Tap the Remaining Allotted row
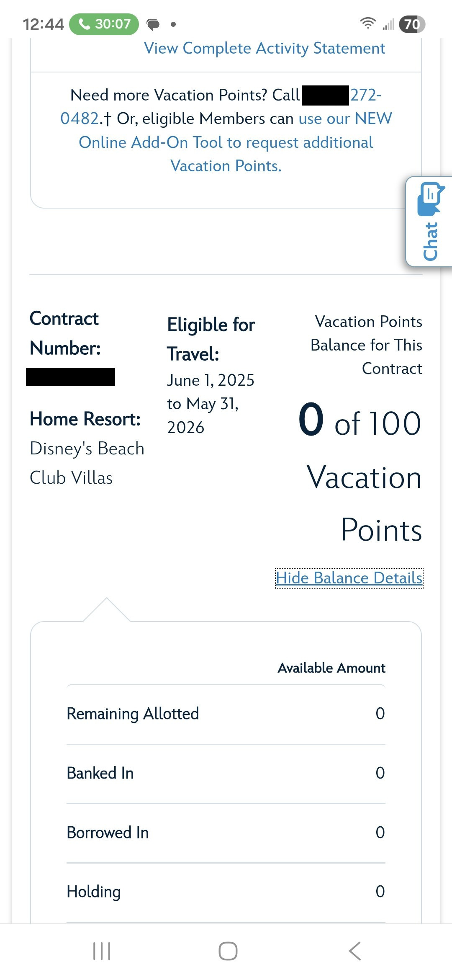Image resolution: width=452 pixels, height=980 pixels. tap(226, 714)
